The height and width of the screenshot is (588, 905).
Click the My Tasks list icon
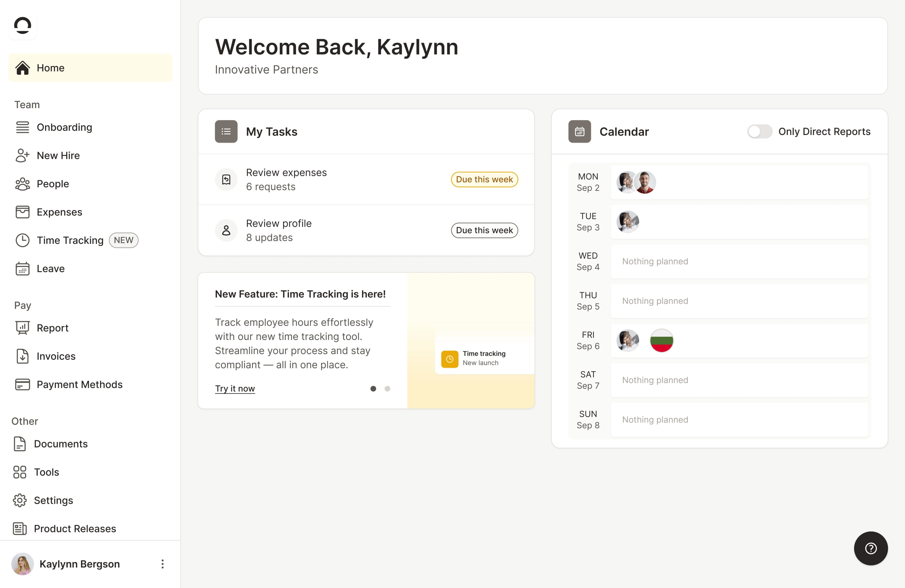coord(226,132)
